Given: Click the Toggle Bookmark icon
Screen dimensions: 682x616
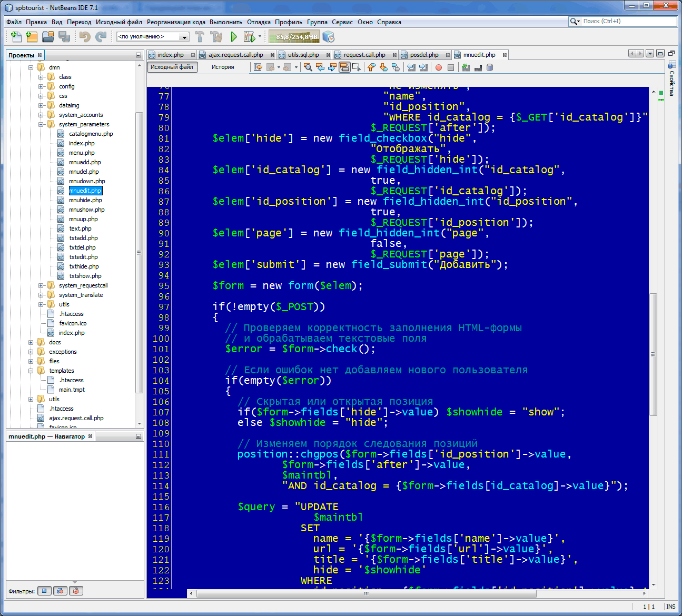Looking at the screenshot, I should pos(396,67).
